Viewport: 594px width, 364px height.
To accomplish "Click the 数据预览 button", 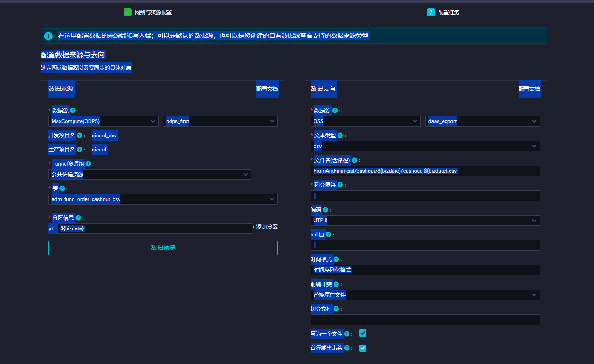I will tap(163, 248).
